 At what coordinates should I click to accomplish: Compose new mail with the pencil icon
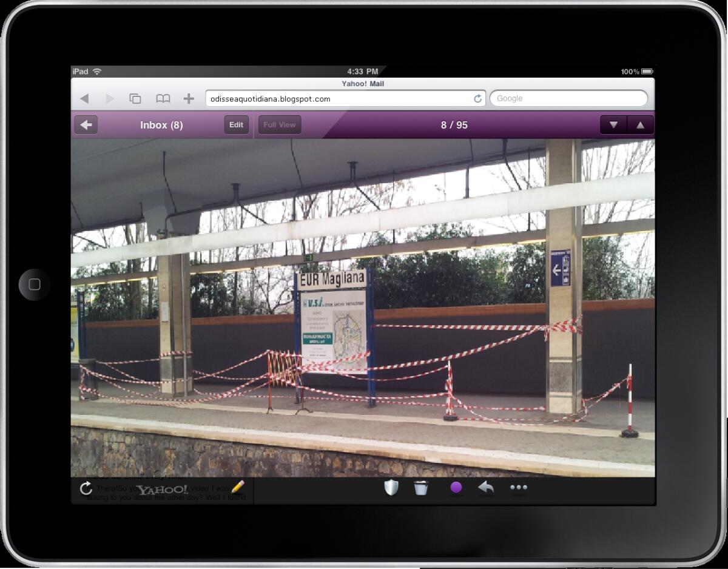pos(238,487)
